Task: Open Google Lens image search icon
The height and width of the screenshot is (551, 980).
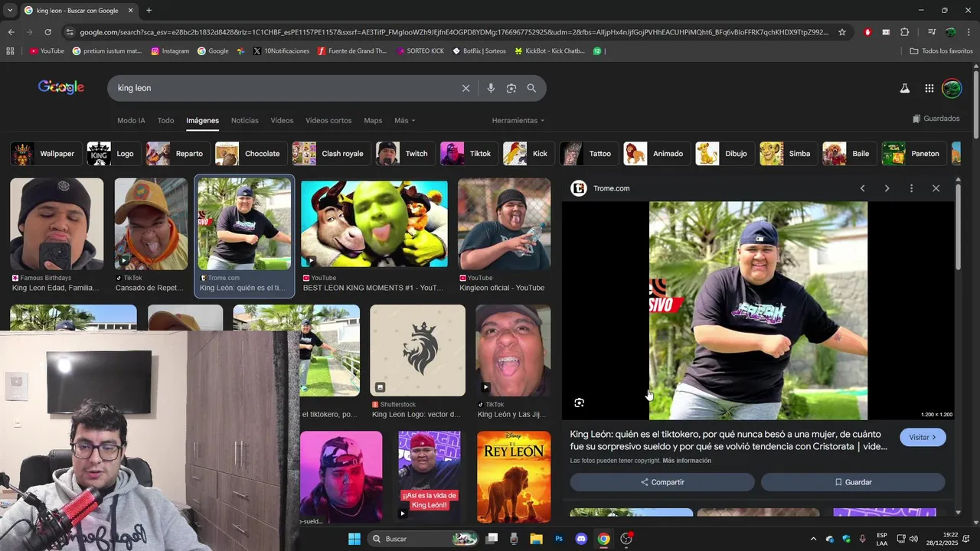Action: (x=511, y=88)
